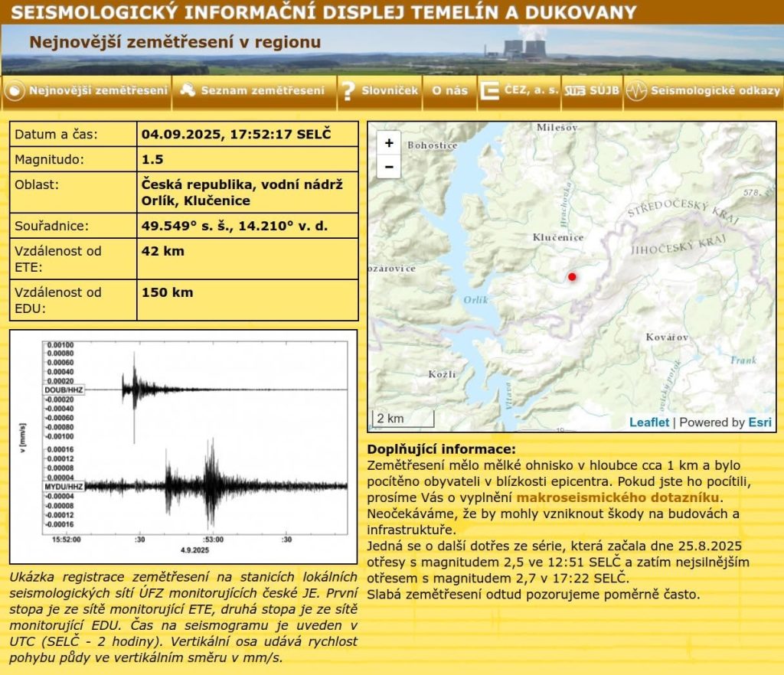
Task: Click the Kovářov label on the map
Action: pos(667,337)
